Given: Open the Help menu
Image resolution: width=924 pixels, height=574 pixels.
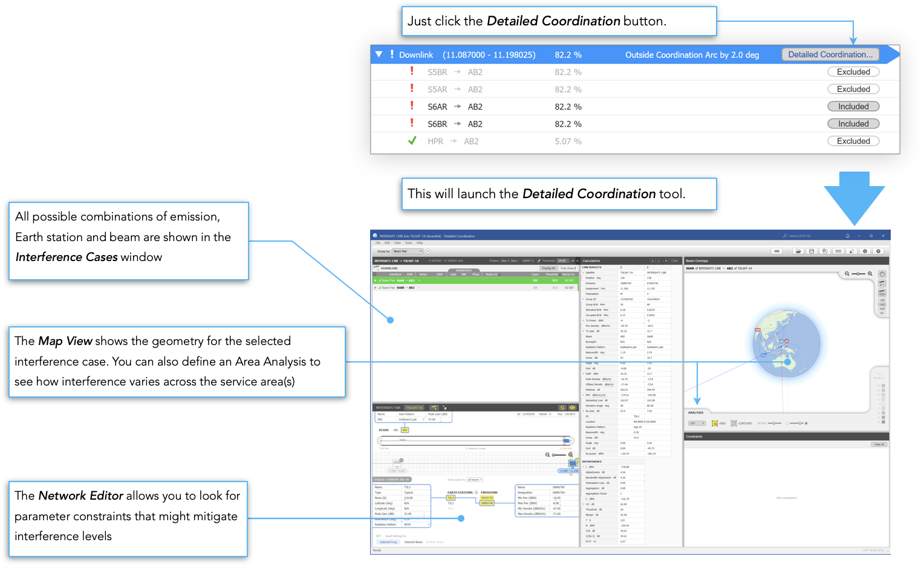Looking at the screenshot, I should tap(420, 243).
